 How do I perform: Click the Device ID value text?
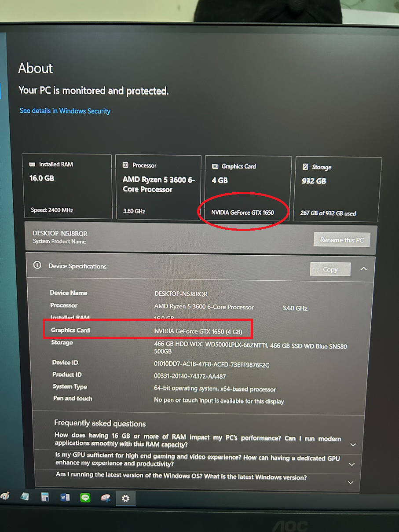pos(211,364)
